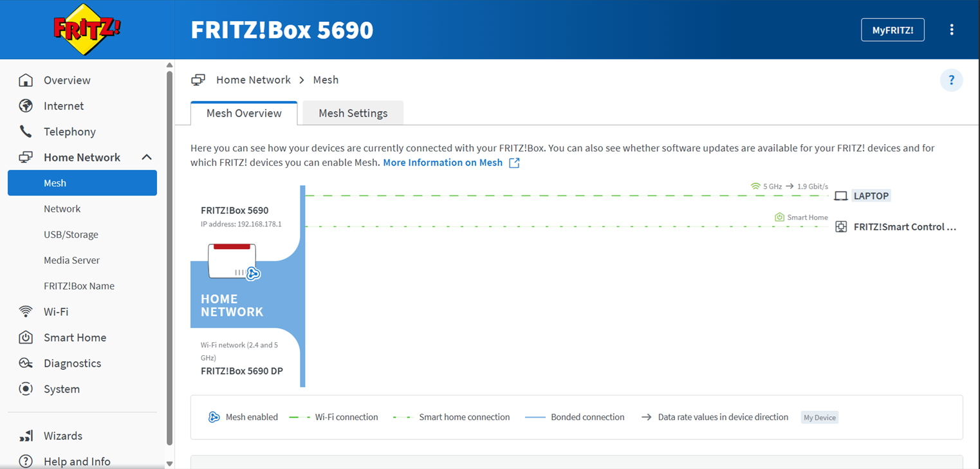980x469 pixels.
Task: Click the MyFRITZ! button
Action: (x=892, y=30)
